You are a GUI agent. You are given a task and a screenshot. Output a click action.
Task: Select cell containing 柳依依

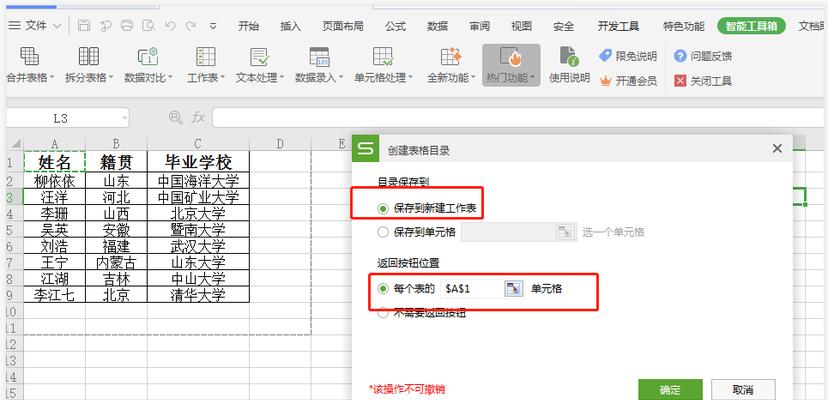[54, 181]
